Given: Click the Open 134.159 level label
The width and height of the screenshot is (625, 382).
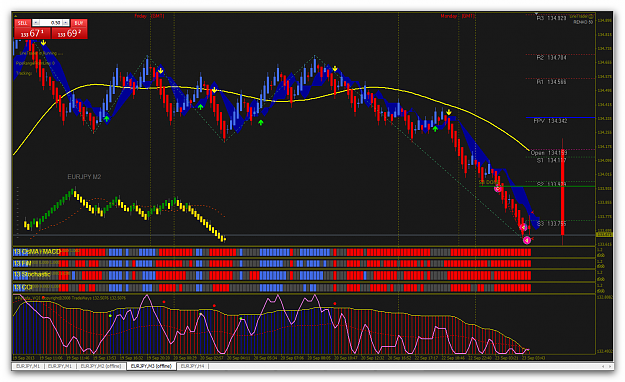Looking at the screenshot, I should pos(548,153).
